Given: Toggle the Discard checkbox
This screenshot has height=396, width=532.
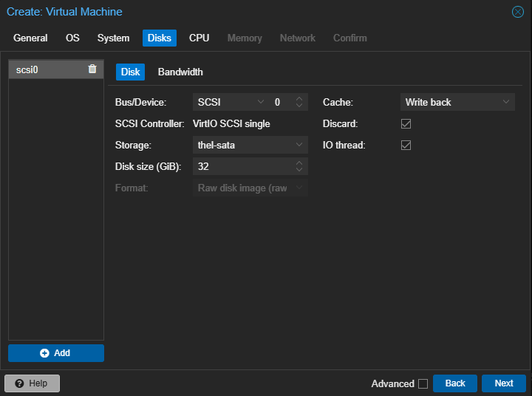Looking at the screenshot, I should (406, 123).
